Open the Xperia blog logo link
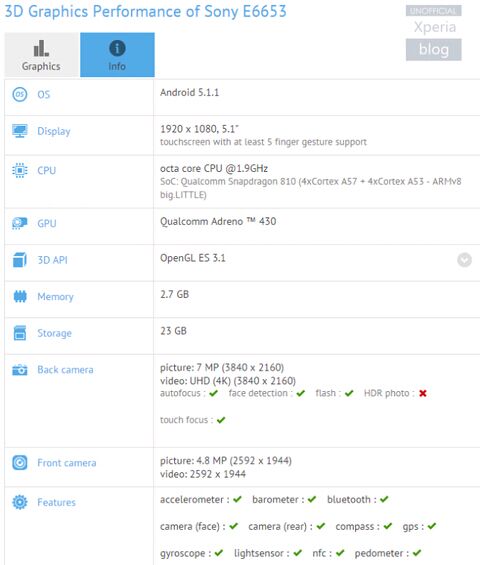The width and height of the screenshot is (480, 565). (x=434, y=33)
